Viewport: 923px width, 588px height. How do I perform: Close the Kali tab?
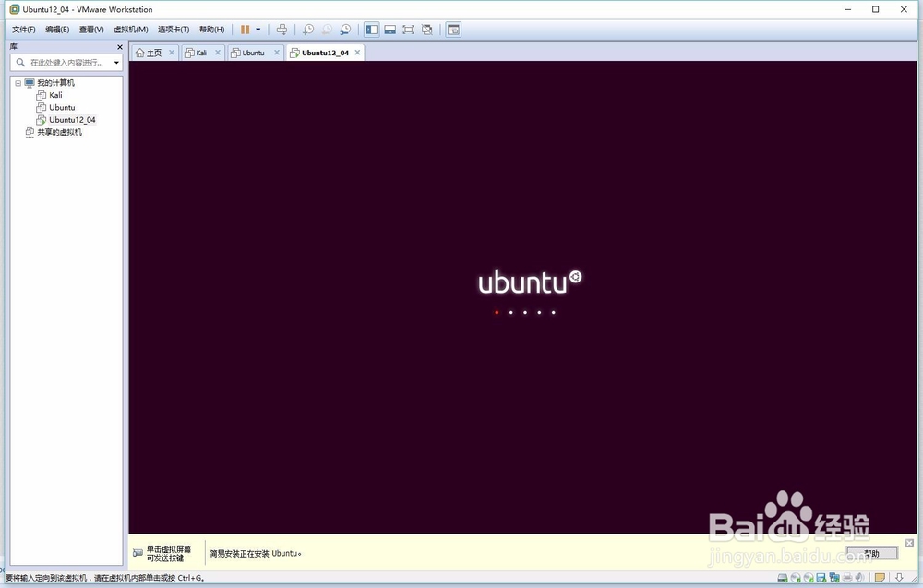[x=217, y=53]
